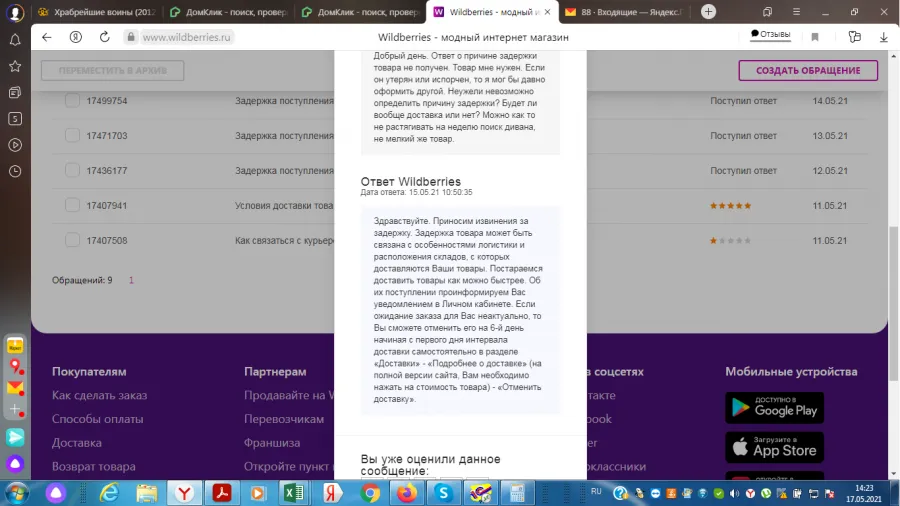Launch Alice assistant in the sidebar
The image size is (900, 506).
(15, 464)
